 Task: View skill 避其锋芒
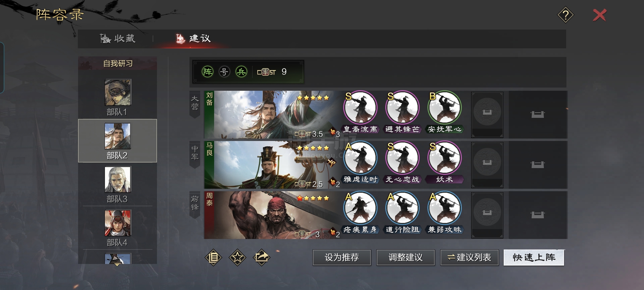(402, 112)
